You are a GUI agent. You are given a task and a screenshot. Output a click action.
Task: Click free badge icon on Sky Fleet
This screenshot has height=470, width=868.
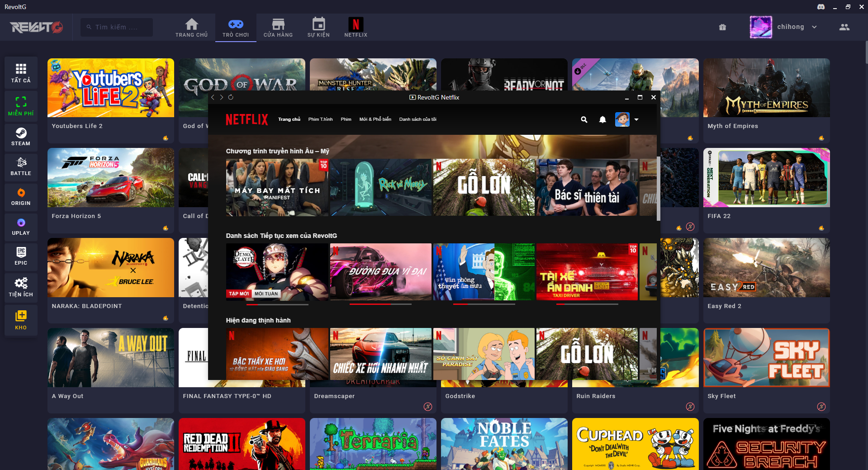point(821,407)
